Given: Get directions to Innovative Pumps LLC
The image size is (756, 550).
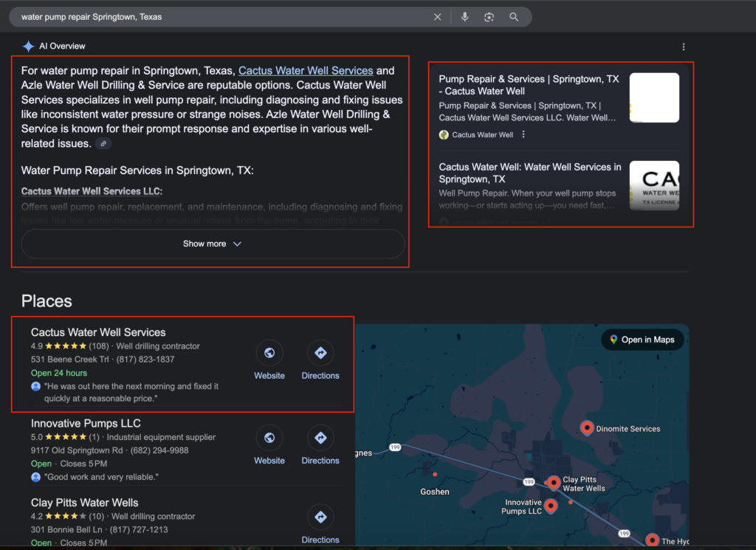Looking at the screenshot, I should pos(320,438).
